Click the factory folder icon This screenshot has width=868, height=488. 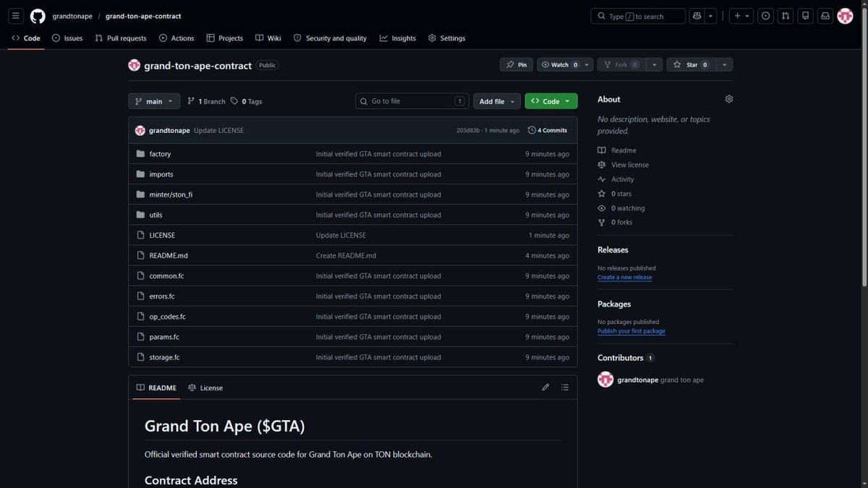[141, 154]
